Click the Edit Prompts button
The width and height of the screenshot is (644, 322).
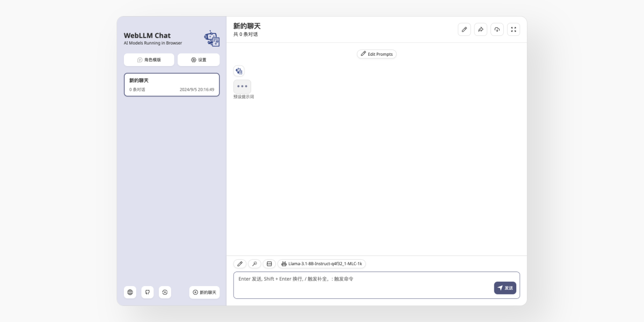coord(377,54)
